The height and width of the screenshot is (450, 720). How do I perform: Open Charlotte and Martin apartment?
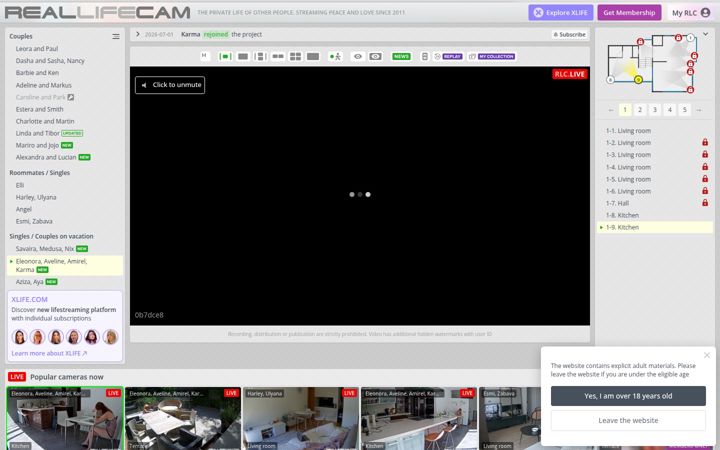tap(45, 121)
